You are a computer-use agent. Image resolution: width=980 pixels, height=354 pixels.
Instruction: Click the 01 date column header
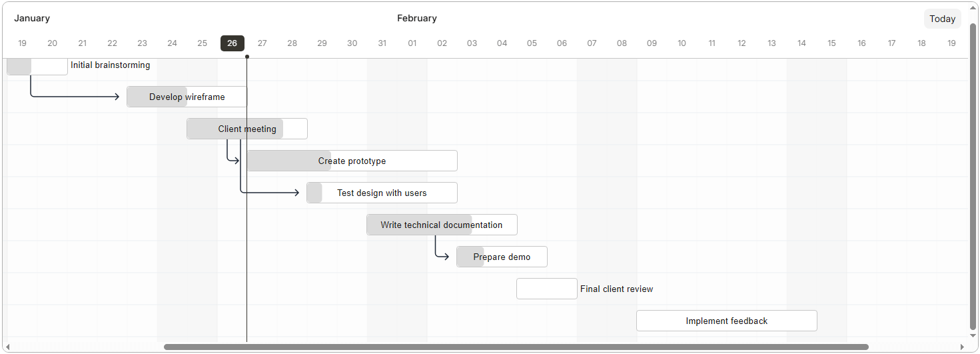[412, 43]
